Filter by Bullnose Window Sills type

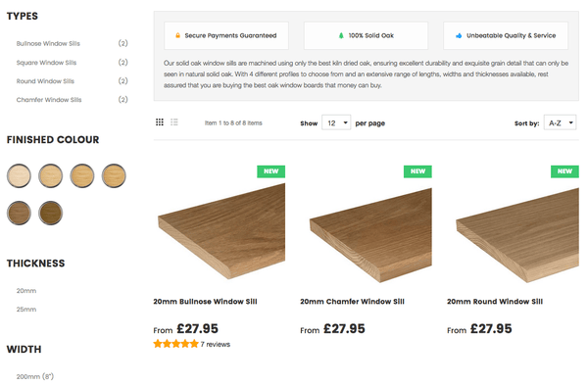48,43
